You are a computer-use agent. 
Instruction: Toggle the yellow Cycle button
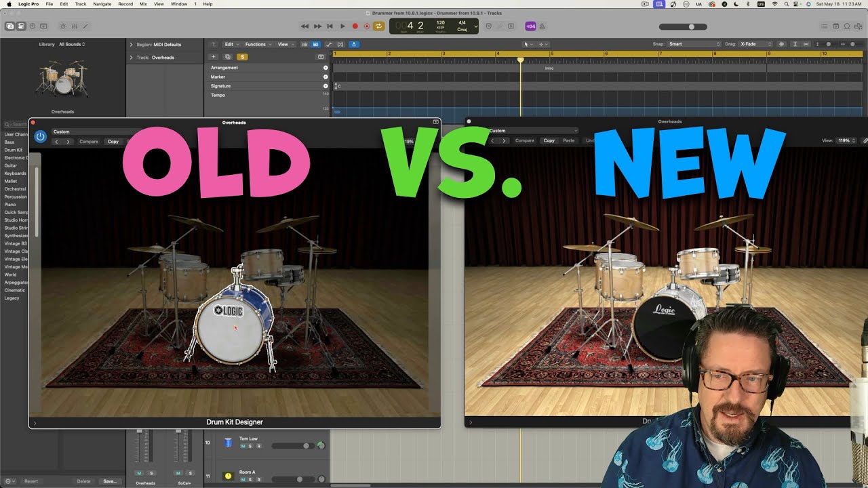click(x=378, y=26)
